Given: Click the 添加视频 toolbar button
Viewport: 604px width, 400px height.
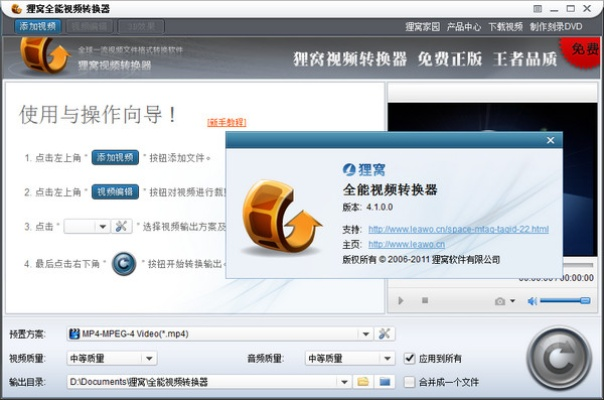Looking at the screenshot, I should click(37, 27).
